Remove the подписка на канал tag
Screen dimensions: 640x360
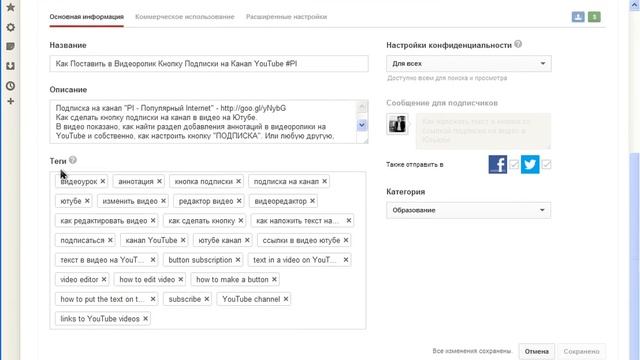click(324, 181)
